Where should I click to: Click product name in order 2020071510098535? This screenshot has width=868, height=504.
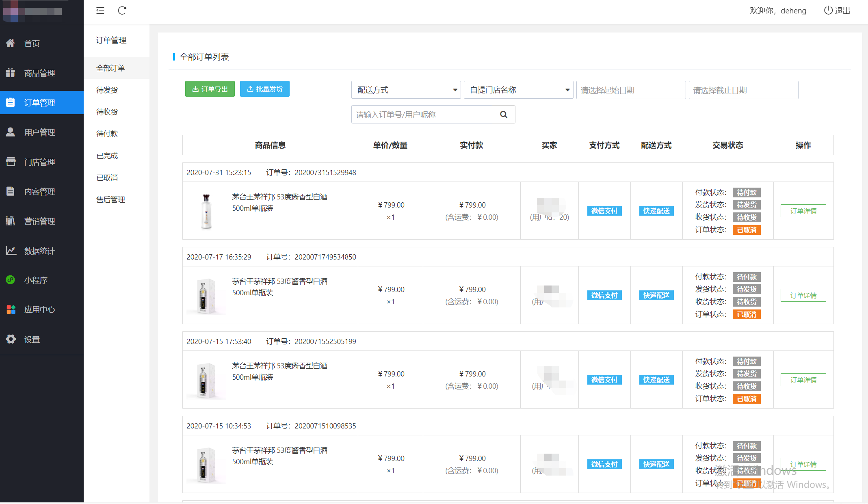tap(279, 456)
